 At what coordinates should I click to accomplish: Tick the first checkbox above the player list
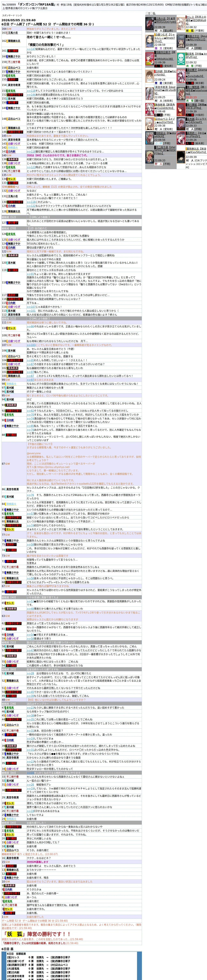tap(147, 13)
